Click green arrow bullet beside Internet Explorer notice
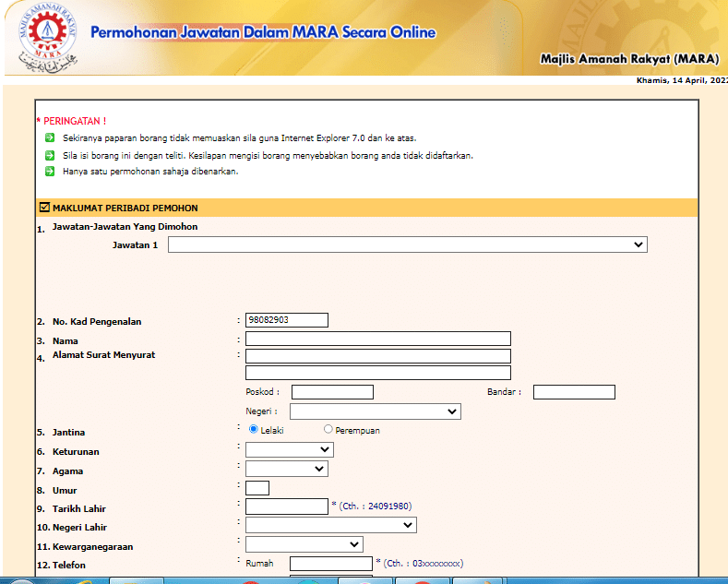Screen dimensions: 728x584 [x=50, y=137]
